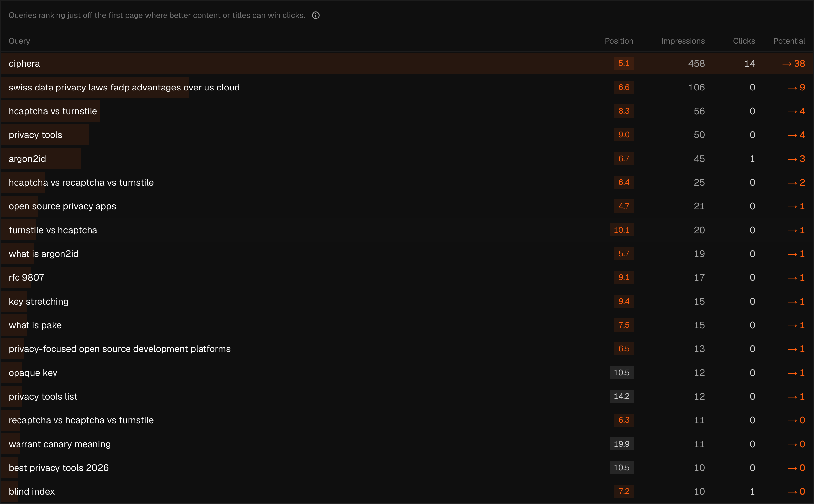This screenshot has width=814, height=504.
Task: Click position badge 5.1 for ciphera
Action: [x=624, y=63]
